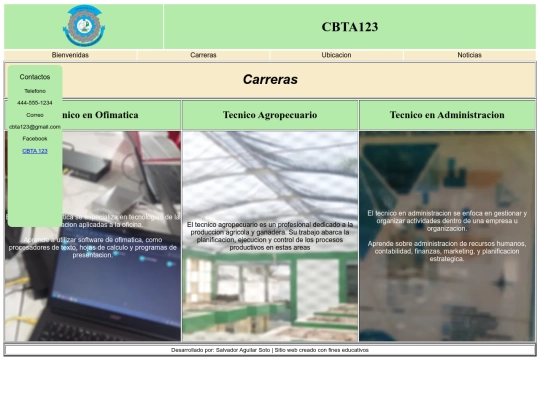Click the Telefono label in sidebar
The image size is (540, 405).
[x=35, y=91]
